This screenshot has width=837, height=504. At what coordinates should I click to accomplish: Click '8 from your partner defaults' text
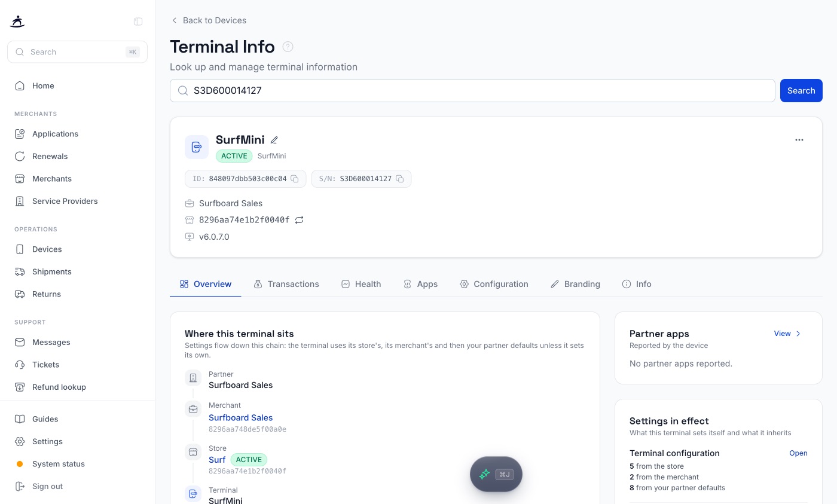tap(677, 488)
